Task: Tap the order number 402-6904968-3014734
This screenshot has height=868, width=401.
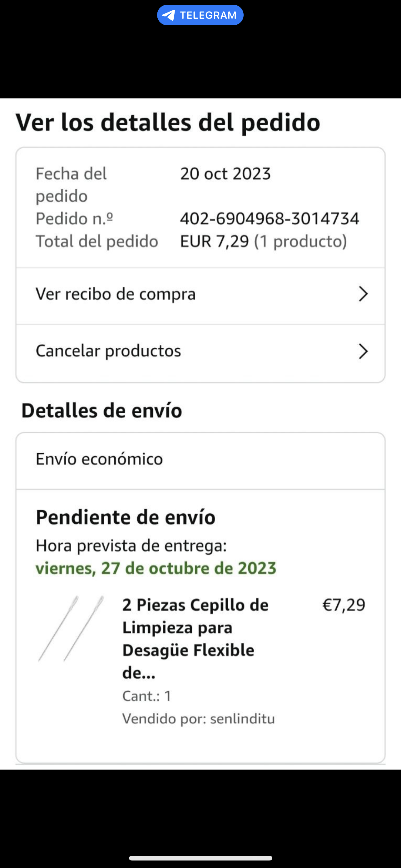Action: pyautogui.click(x=270, y=219)
